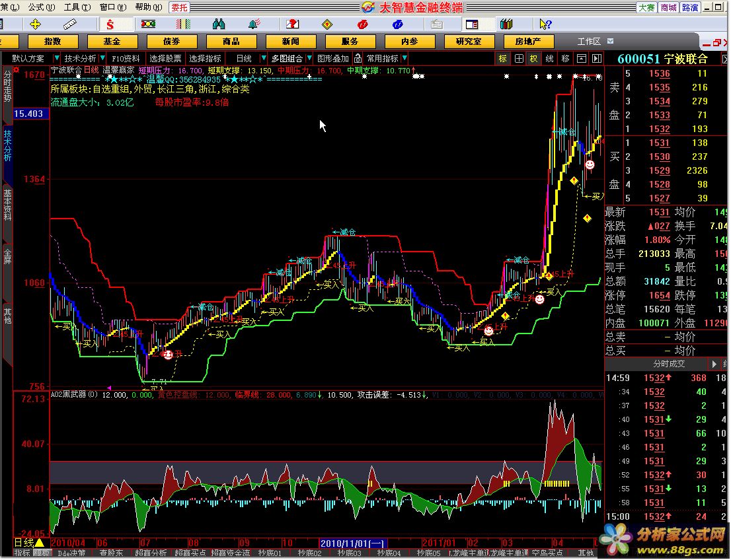Image resolution: width=731 pixels, height=560 pixels.
Task: Open the 工作区 workspace dropdown arrow
Action: coord(611,41)
